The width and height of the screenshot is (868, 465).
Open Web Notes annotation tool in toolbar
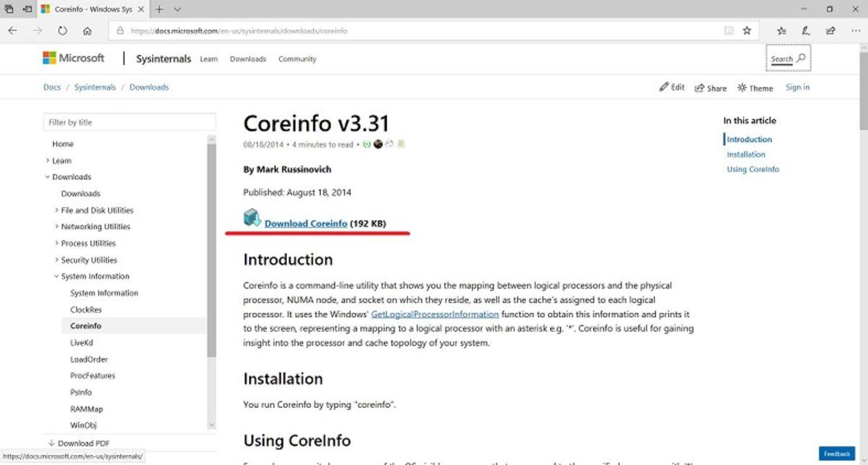[804, 30]
